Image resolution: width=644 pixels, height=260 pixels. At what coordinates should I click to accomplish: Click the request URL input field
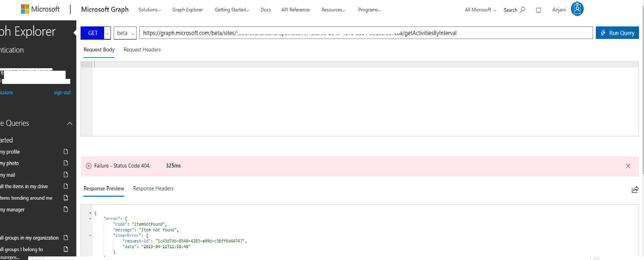[366, 33]
